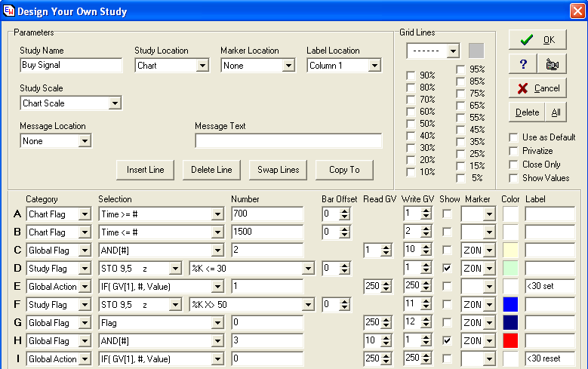Click the app icon in the title bar
Viewport: 588px width, 369px height.
(x=8, y=11)
